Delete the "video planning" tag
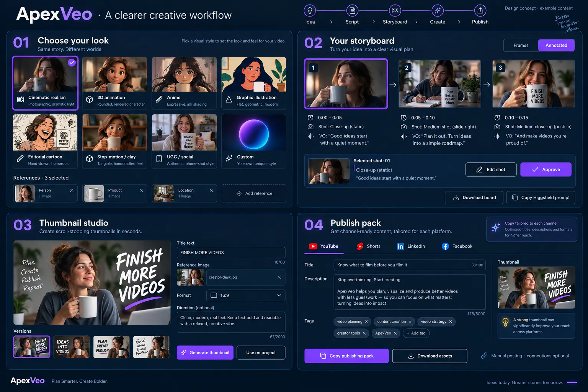The height and width of the screenshot is (392, 588). click(x=366, y=322)
